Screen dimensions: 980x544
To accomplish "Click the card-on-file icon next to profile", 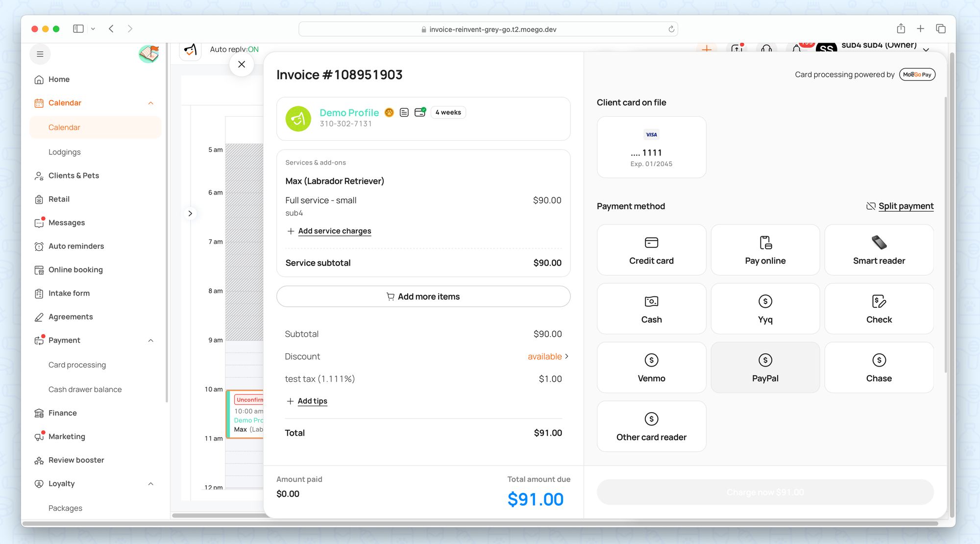I will click(420, 112).
